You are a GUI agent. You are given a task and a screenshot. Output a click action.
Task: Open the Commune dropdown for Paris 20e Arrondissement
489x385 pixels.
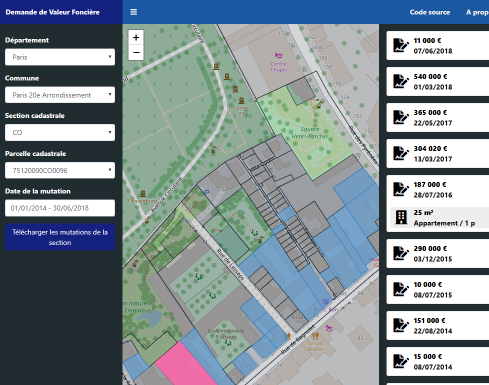60,95
